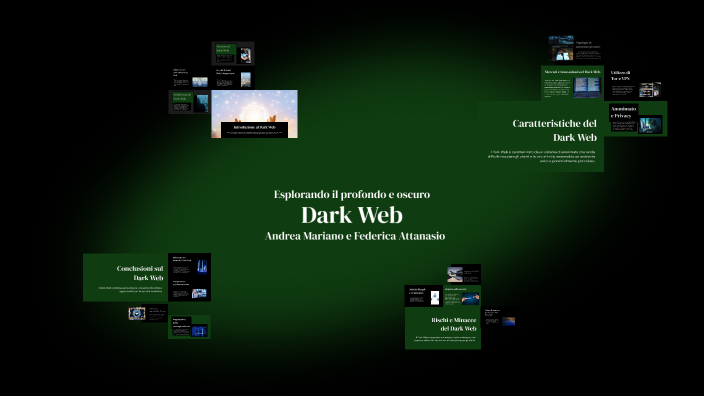Click the description text under 'Rischi e Minacce del Dark Web'
Viewport: 704px width, 396px height.
pyautogui.click(x=444, y=339)
